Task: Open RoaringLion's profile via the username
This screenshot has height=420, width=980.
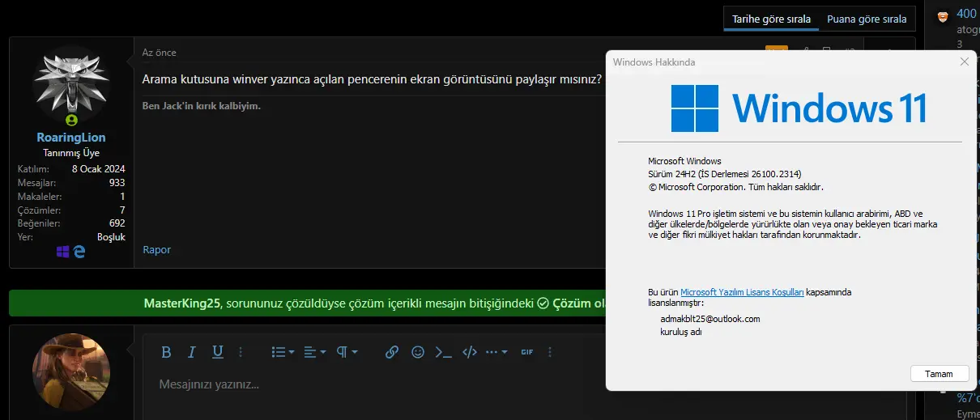Action: pos(71,138)
